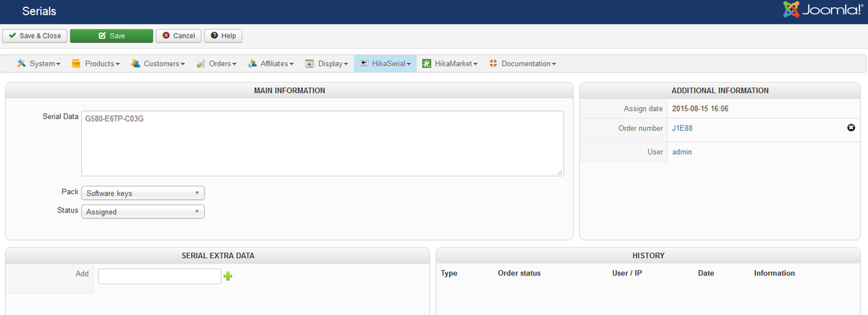The height and width of the screenshot is (315, 868).
Task: Open the HikaSerial dropdown menu
Action: (385, 64)
